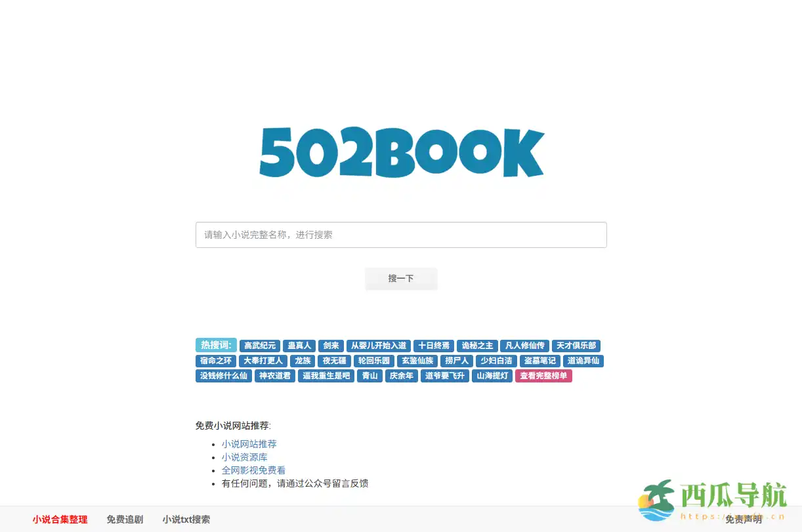Search the hot keyword 剑来
This screenshot has width=802, height=532.
[x=331, y=346]
